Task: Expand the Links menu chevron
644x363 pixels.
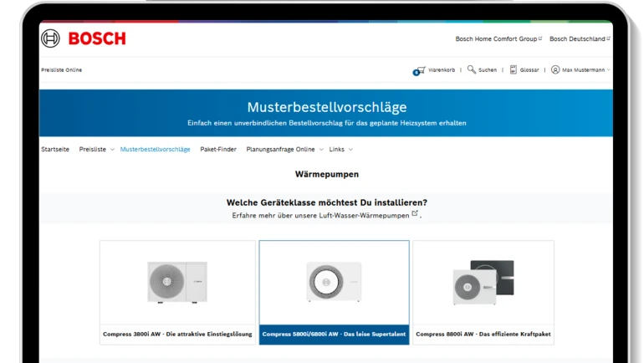Action: pyautogui.click(x=350, y=150)
